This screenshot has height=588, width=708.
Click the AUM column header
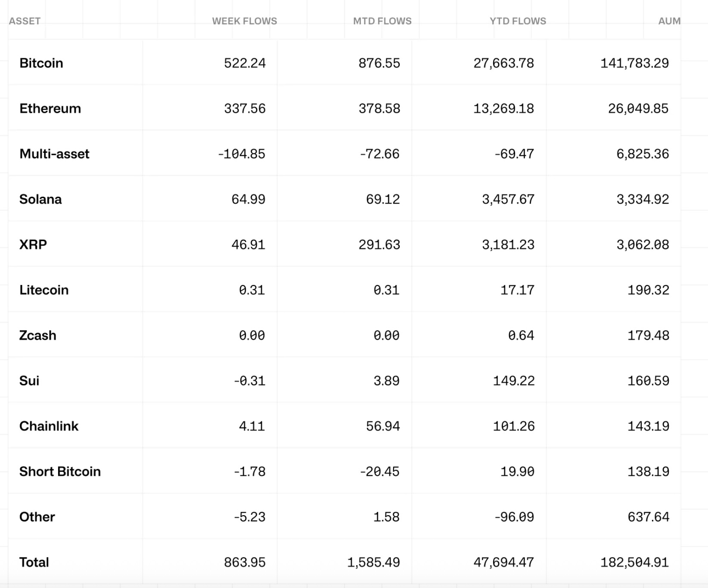669,21
